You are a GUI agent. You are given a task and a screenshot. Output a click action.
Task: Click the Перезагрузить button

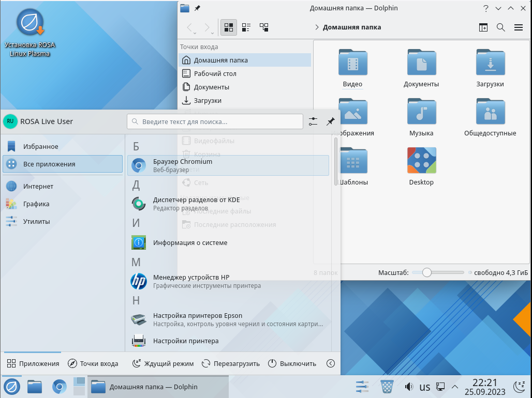click(x=231, y=363)
